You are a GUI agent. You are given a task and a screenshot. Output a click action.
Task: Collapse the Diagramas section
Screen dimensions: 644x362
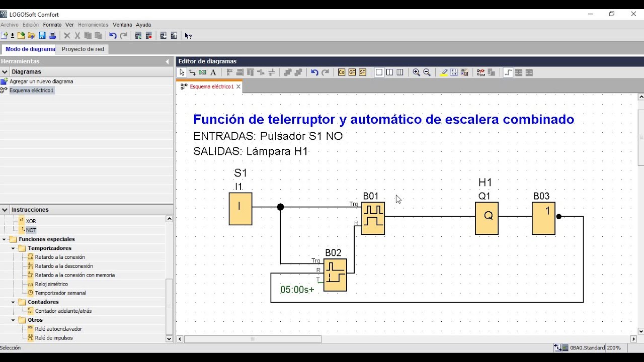pyautogui.click(x=5, y=72)
